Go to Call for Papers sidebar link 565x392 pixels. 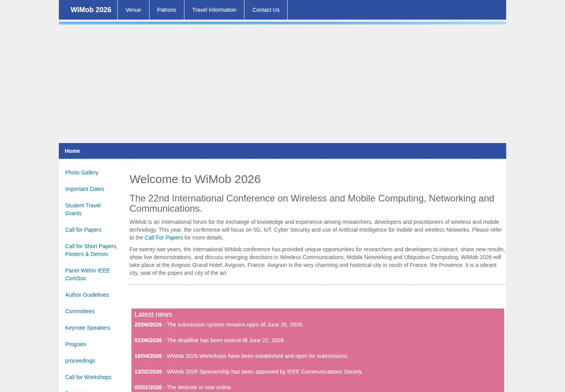(83, 230)
